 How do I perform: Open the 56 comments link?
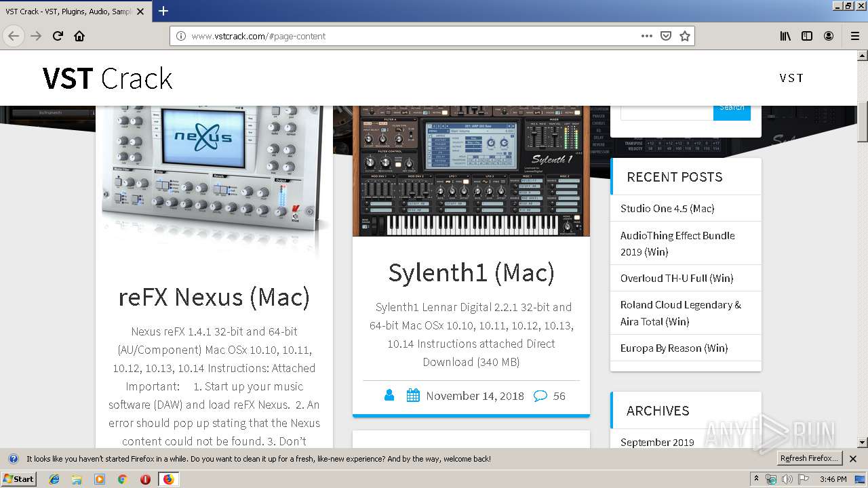pyautogui.click(x=559, y=396)
